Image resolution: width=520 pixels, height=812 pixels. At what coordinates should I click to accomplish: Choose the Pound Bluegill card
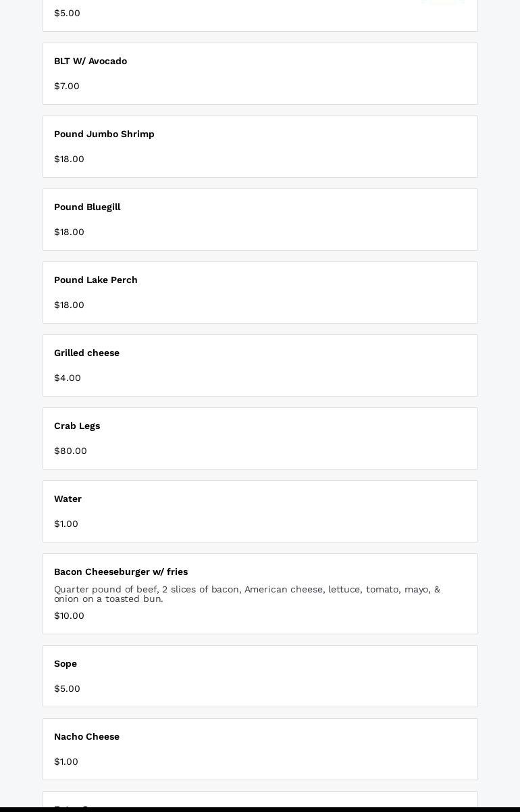(x=260, y=220)
